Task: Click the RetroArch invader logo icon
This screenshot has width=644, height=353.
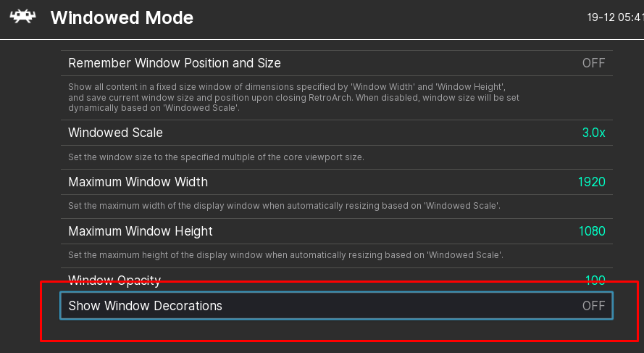Action: point(22,17)
